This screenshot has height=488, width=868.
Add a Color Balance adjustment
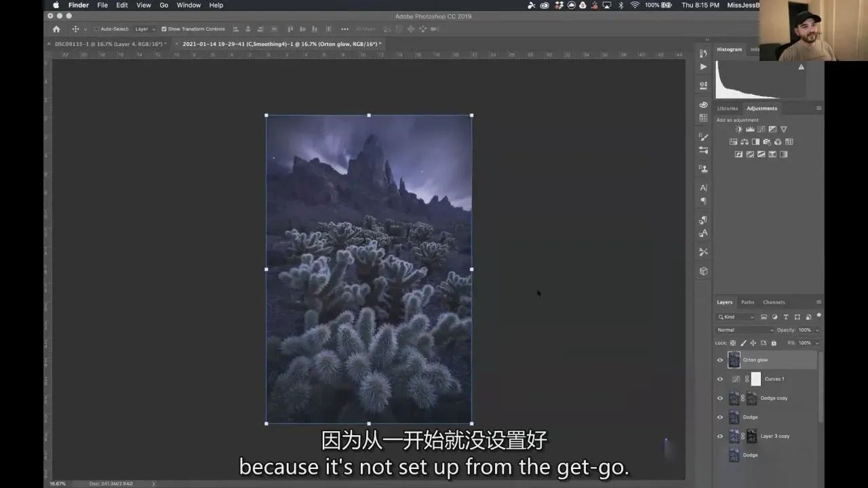click(x=745, y=142)
